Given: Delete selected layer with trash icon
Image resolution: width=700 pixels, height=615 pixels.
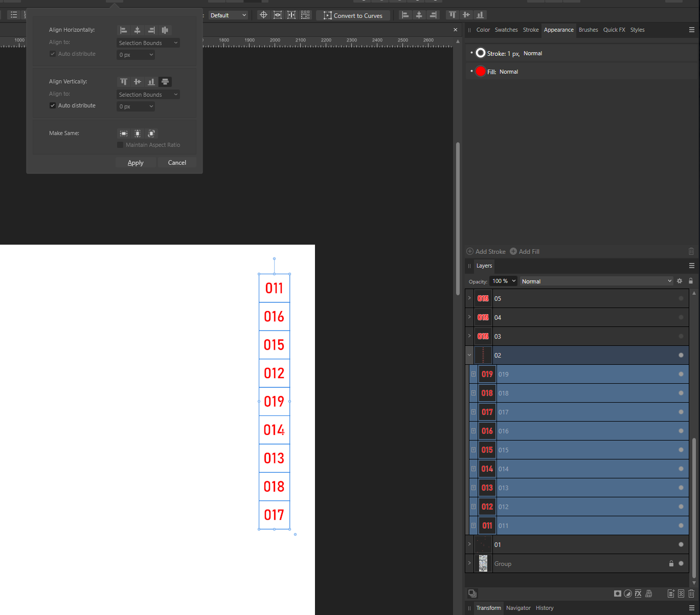Looking at the screenshot, I should click(691, 594).
